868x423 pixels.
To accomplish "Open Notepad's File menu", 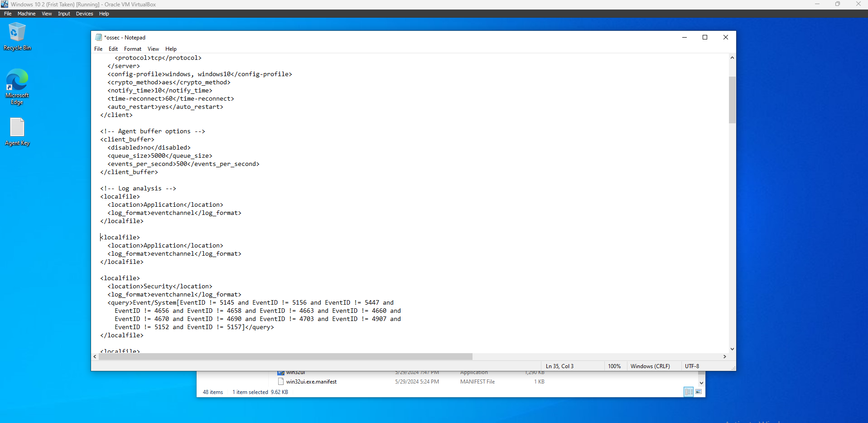I will (98, 49).
